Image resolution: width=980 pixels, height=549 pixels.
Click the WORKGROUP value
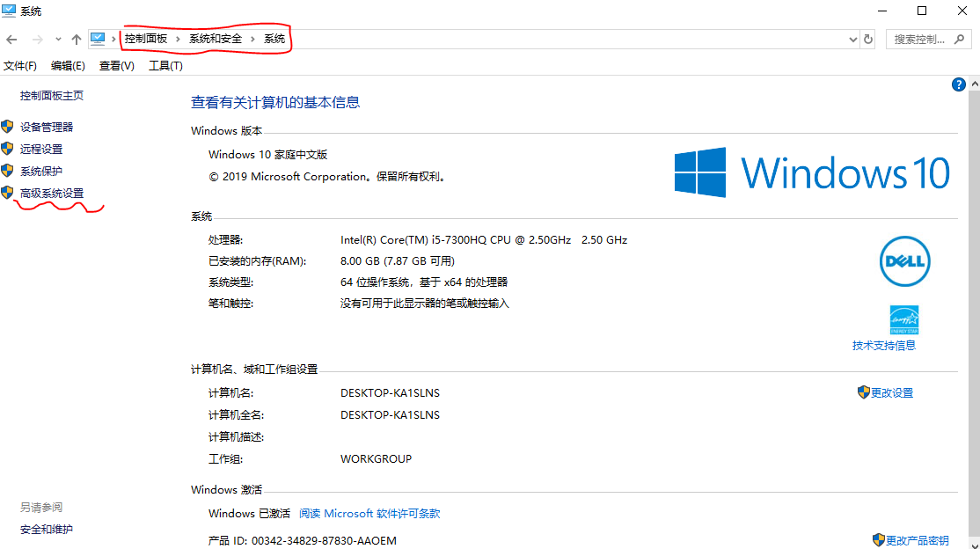pyautogui.click(x=377, y=459)
